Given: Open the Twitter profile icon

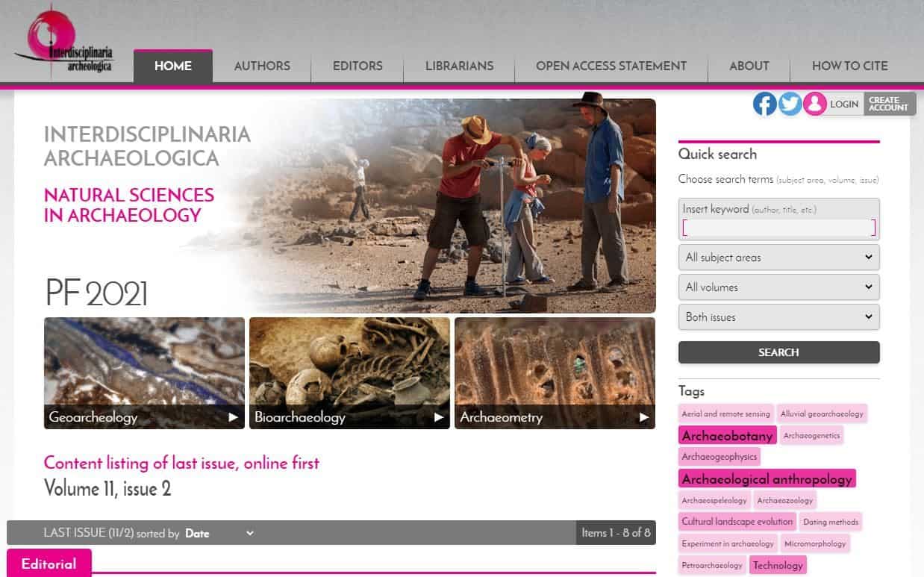Looking at the screenshot, I should coord(790,104).
